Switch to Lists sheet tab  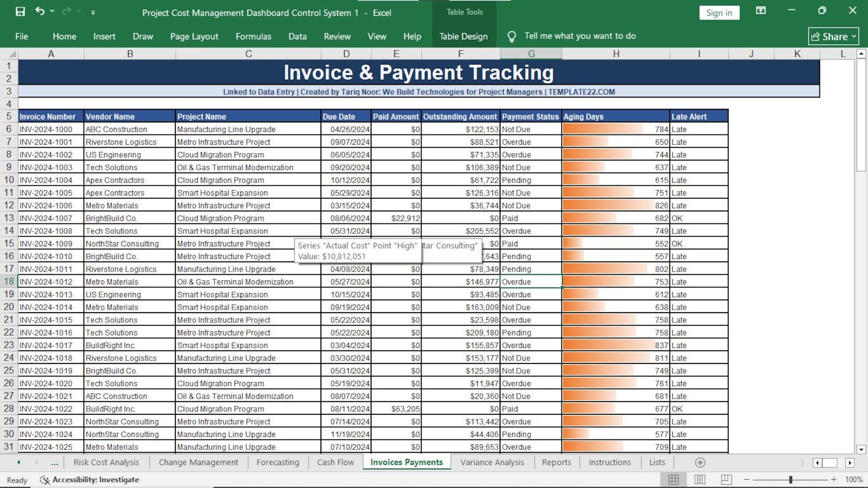point(657,462)
